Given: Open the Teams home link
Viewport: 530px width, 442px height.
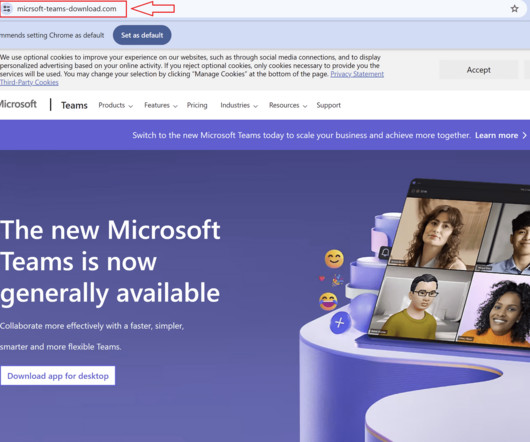Looking at the screenshot, I should click(74, 105).
